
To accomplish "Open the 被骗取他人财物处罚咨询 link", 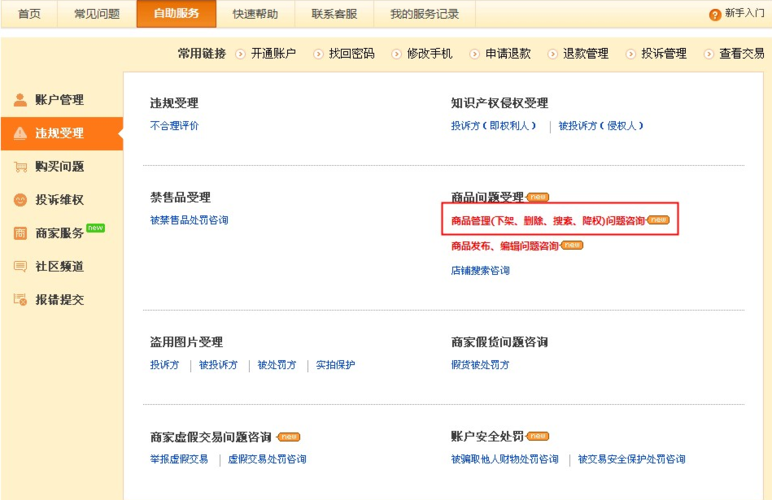I will click(x=505, y=460).
